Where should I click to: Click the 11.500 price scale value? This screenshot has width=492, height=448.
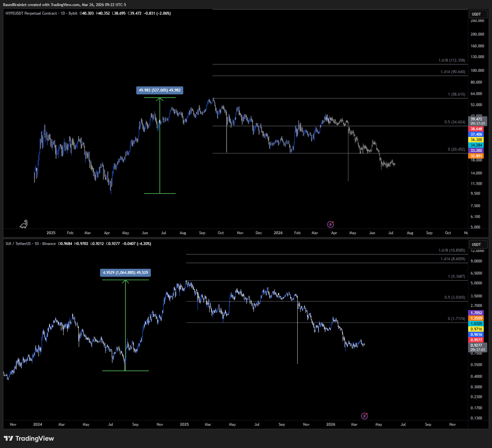[477, 183]
